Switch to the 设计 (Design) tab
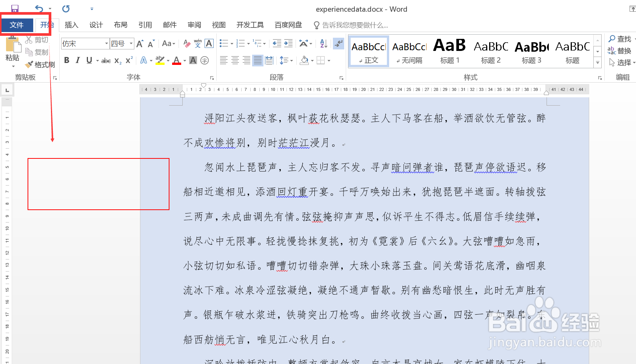 pos(96,25)
